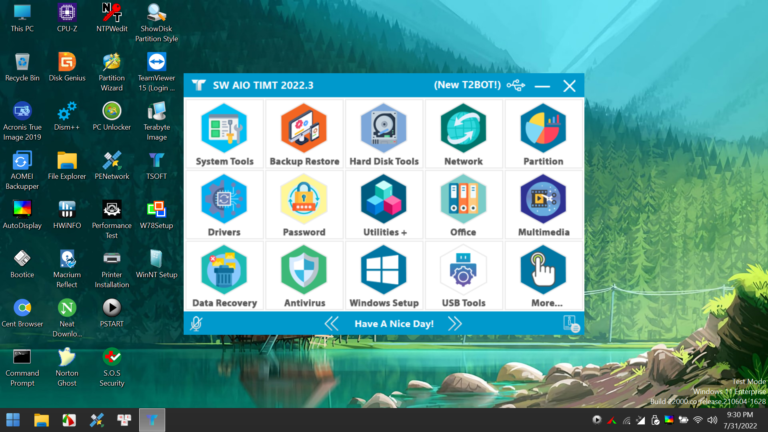Viewport: 768px width, 432px height.
Task: Open the Antivirus shield category
Action: [304, 276]
